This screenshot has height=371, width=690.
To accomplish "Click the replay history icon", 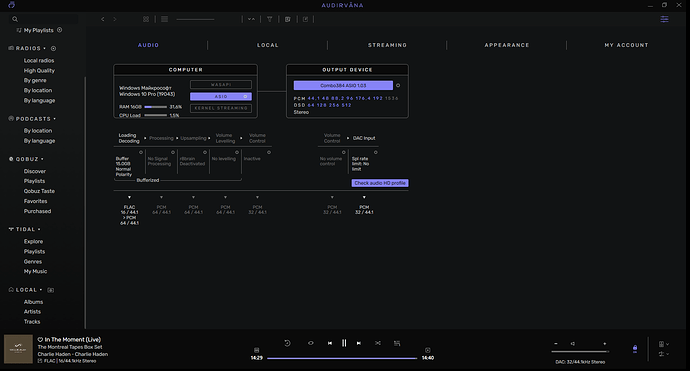I will pyautogui.click(x=287, y=343).
